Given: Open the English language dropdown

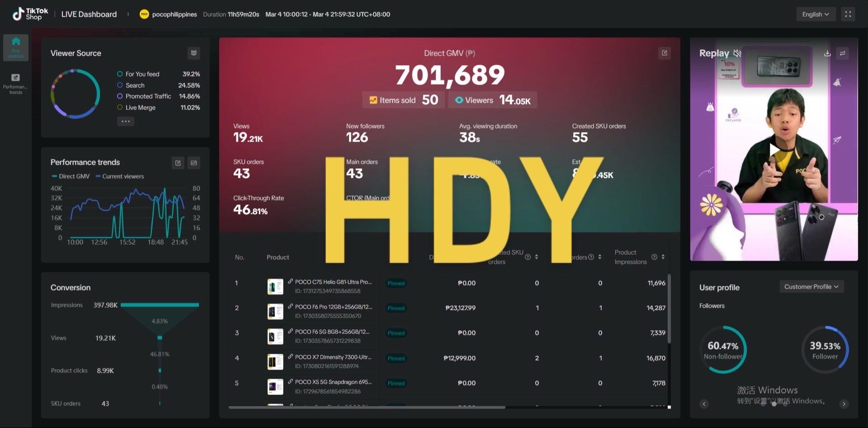Looking at the screenshot, I should [x=816, y=14].
